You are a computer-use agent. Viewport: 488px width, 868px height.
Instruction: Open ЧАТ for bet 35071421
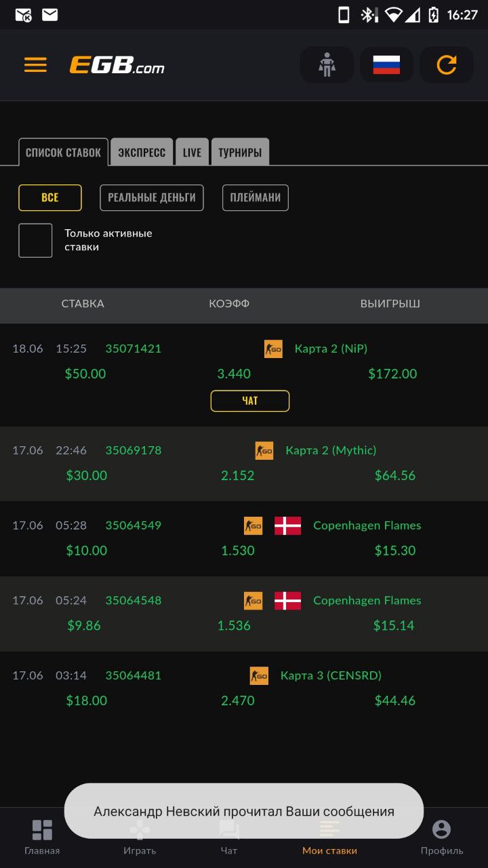250,401
